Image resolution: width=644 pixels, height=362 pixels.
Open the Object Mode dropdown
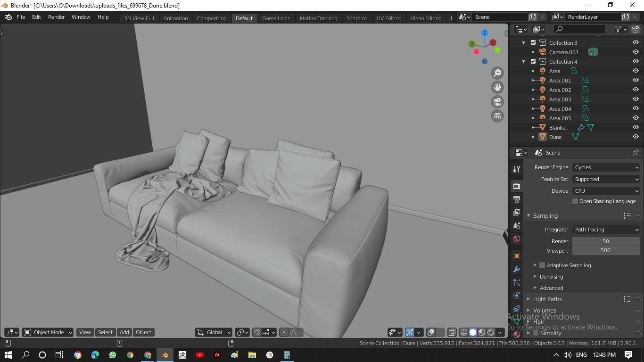[48, 332]
